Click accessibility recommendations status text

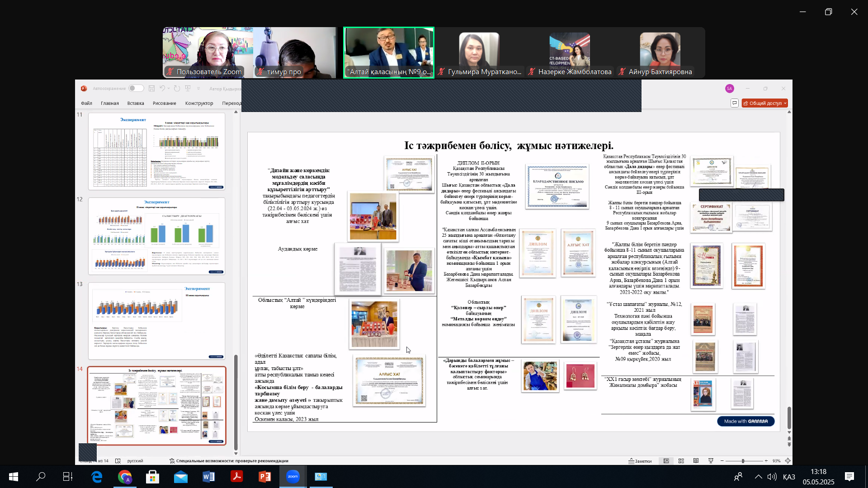pos(229,461)
